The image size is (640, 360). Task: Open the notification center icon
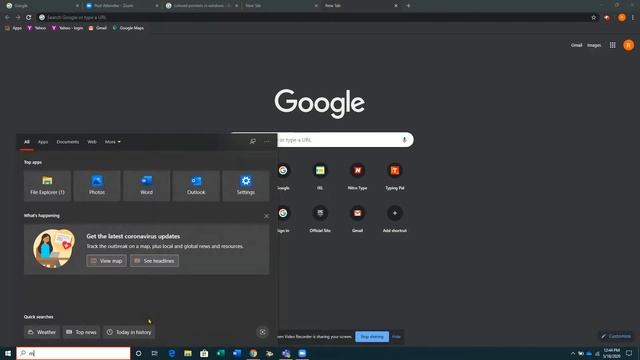629,353
